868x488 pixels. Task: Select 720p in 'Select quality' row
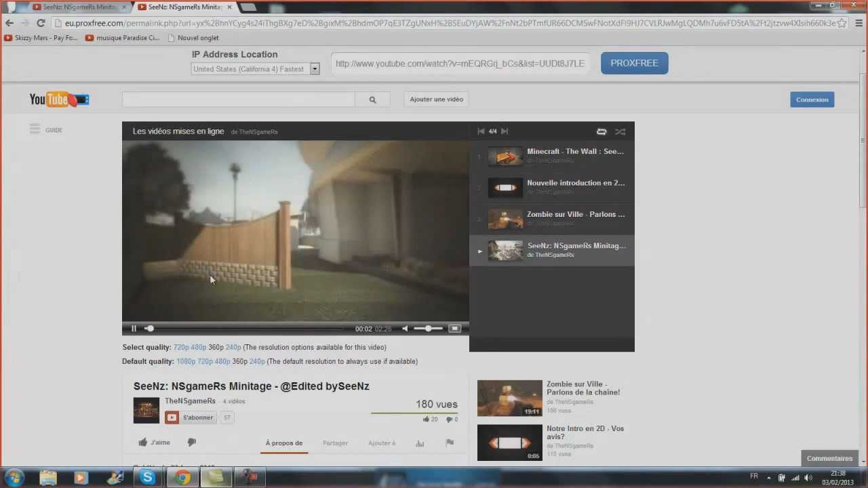181,347
